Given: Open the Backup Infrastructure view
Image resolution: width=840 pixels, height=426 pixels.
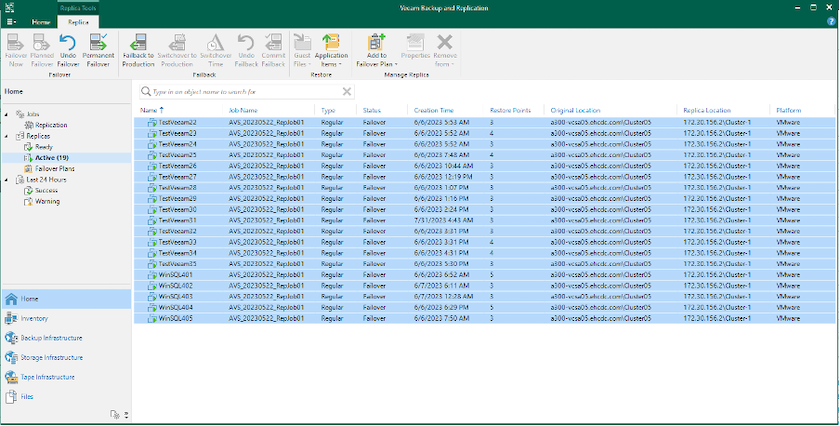Looking at the screenshot, I should (51, 338).
